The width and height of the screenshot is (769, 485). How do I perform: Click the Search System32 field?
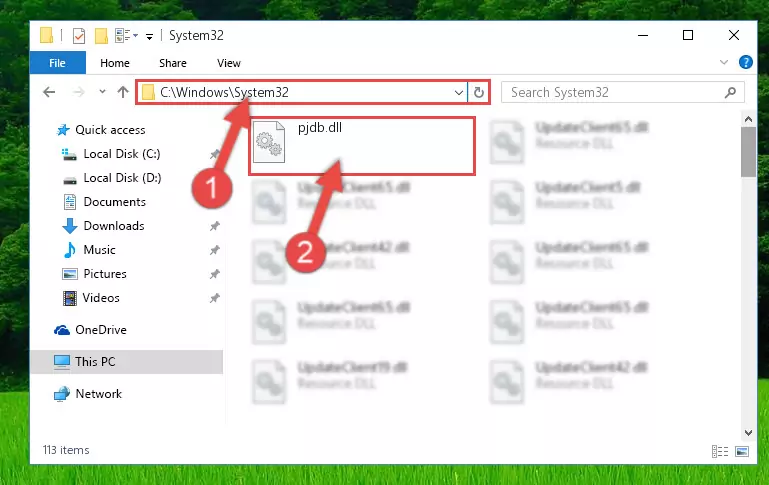623,92
